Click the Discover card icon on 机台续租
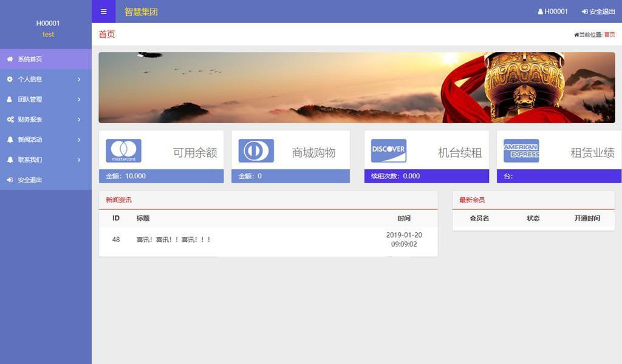This screenshot has height=364, width=622. (x=389, y=151)
